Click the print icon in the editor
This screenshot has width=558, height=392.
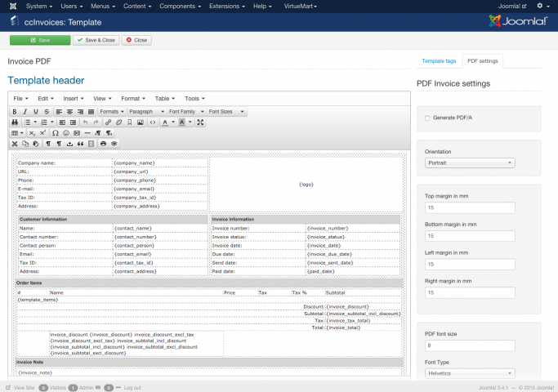(x=103, y=143)
